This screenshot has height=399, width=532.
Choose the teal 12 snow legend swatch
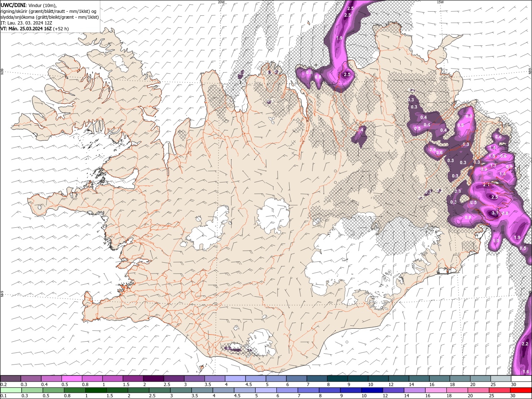[399, 379]
